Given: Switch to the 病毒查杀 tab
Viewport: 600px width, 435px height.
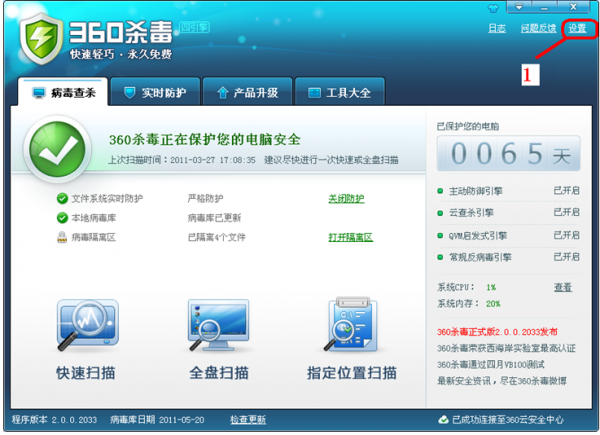Looking at the screenshot, I should click(x=63, y=92).
